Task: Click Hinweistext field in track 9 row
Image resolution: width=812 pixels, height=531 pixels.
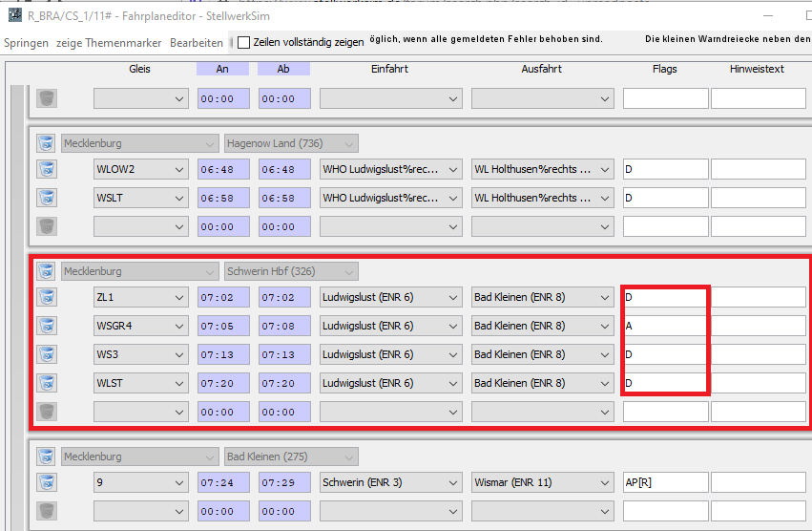Action: pos(759,482)
